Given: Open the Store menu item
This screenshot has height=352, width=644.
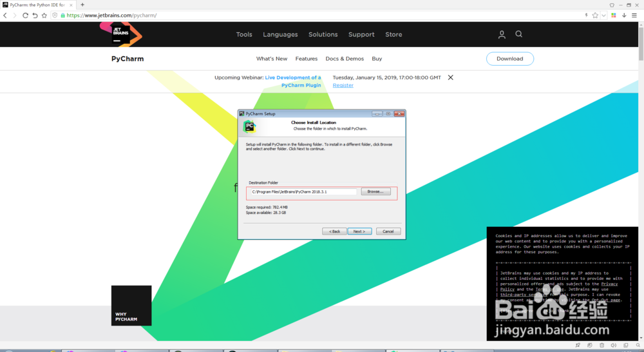Looking at the screenshot, I should click(393, 35).
